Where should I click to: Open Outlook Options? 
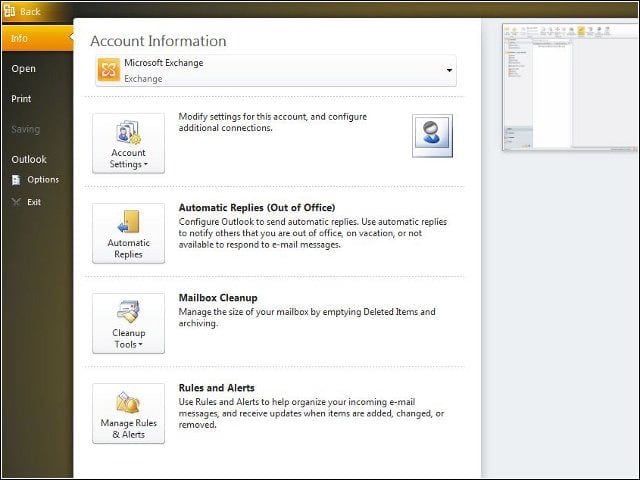(x=43, y=180)
